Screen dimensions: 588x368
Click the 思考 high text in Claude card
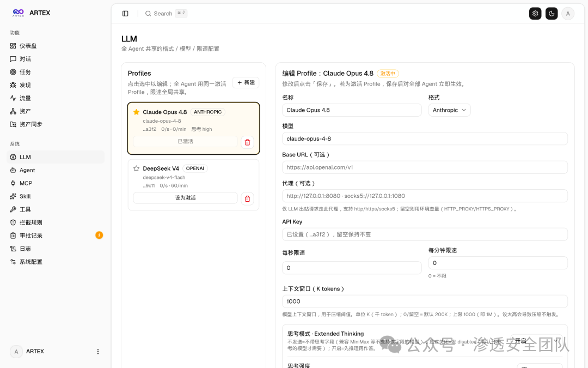(x=202, y=129)
